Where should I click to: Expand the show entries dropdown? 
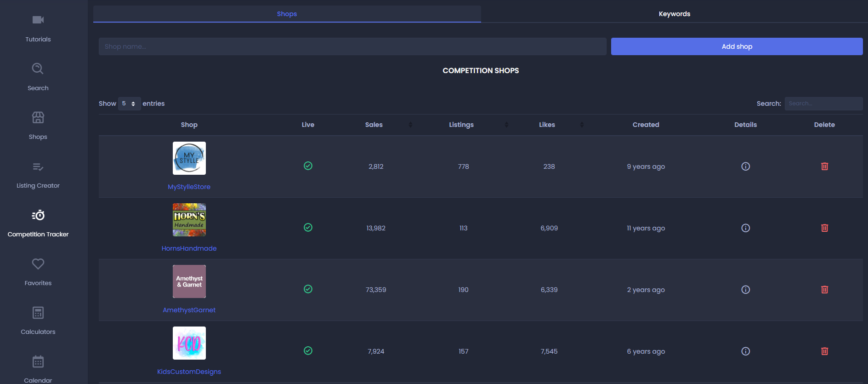(x=129, y=103)
